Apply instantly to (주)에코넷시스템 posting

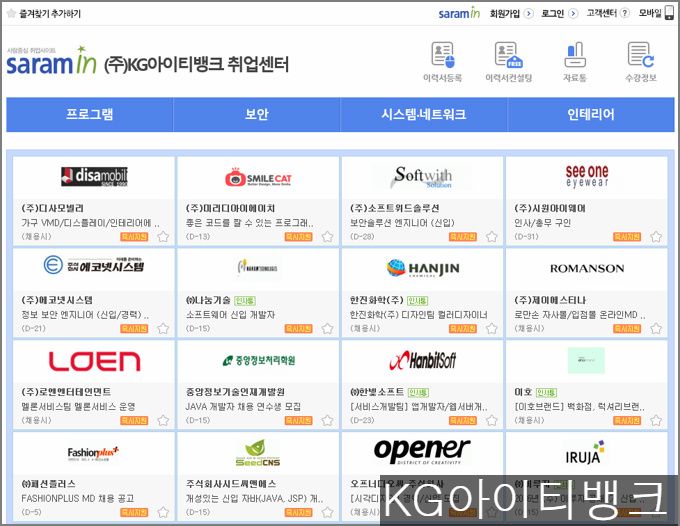(134, 329)
